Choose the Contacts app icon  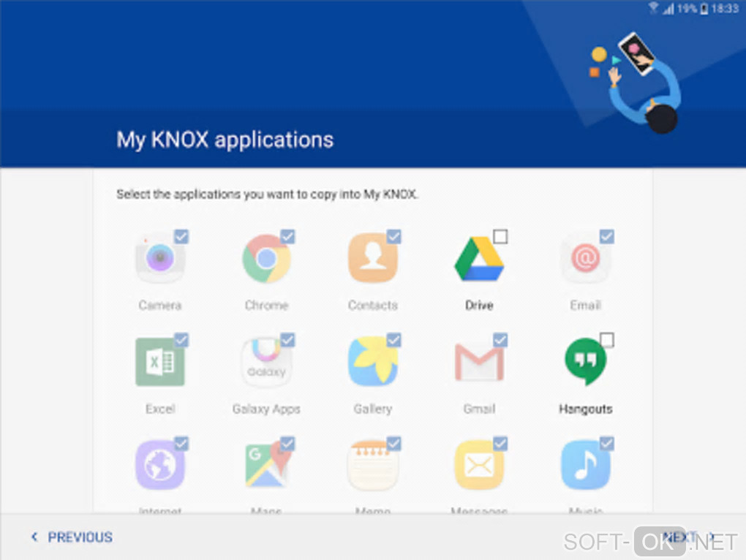pyautogui.click(x=373, y=259)
